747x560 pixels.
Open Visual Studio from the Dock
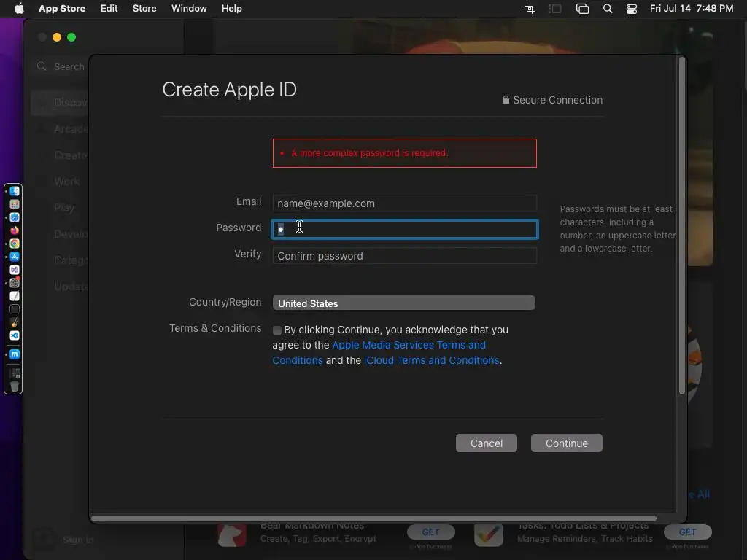[x=15, y=270]
